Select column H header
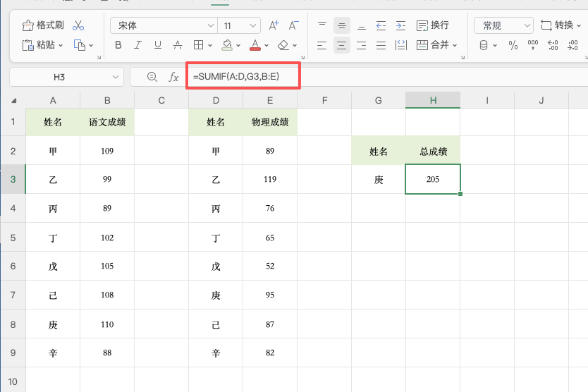Screen dimensions: 588x392 tap(433, 100)
